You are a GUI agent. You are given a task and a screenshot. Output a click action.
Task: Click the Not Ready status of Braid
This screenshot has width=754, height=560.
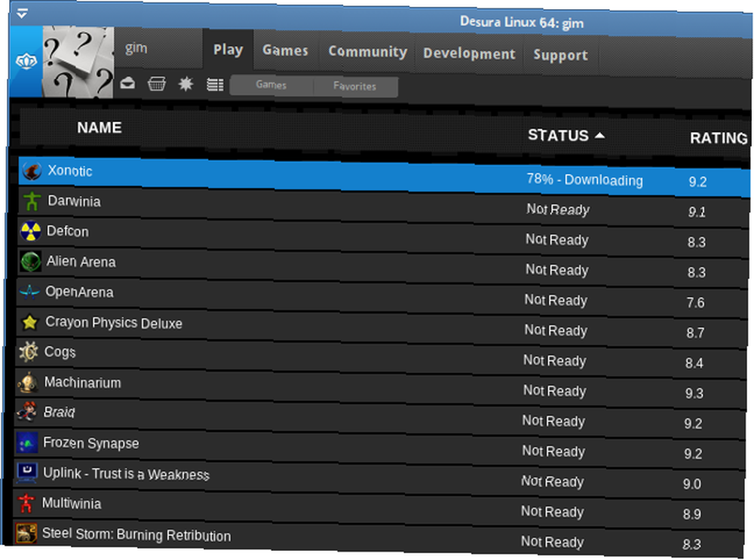click(x=553, y=421)
